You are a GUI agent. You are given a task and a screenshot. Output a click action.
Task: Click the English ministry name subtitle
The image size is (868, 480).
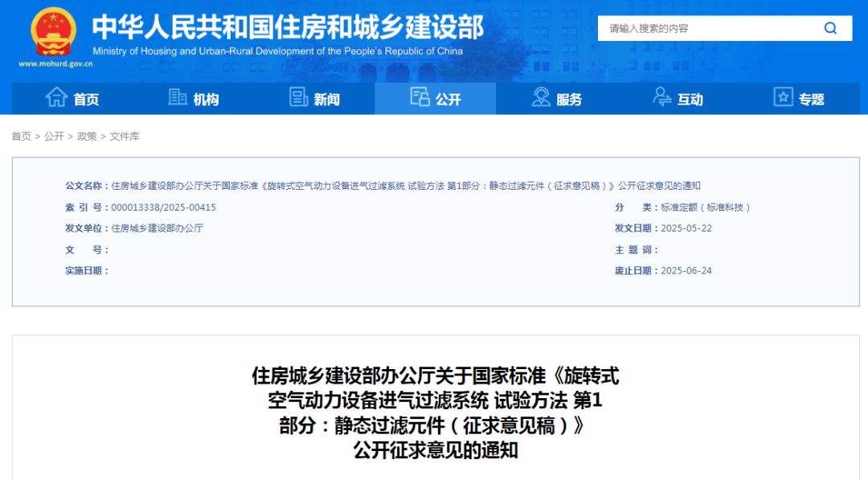coord(277,51)
